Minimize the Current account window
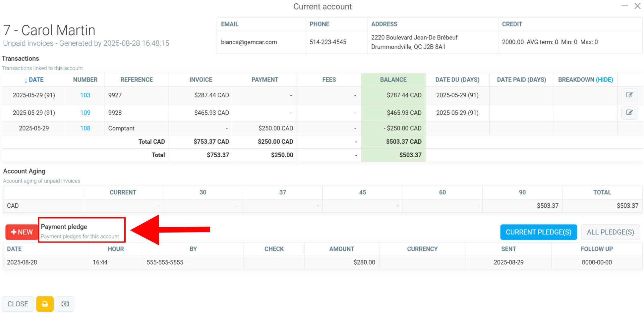The height and width of the screenshot is (314, 644). coord(624,6)
